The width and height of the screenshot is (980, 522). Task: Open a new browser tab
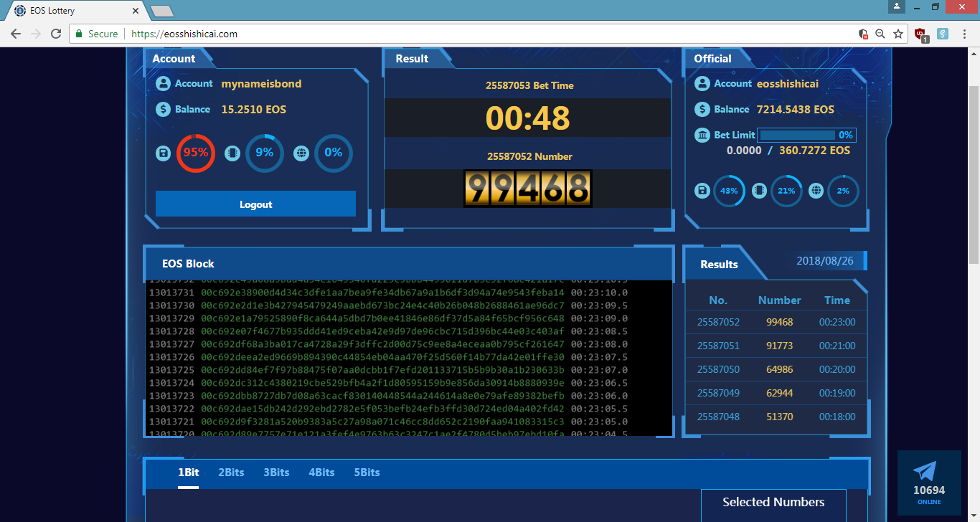(161, 11)
